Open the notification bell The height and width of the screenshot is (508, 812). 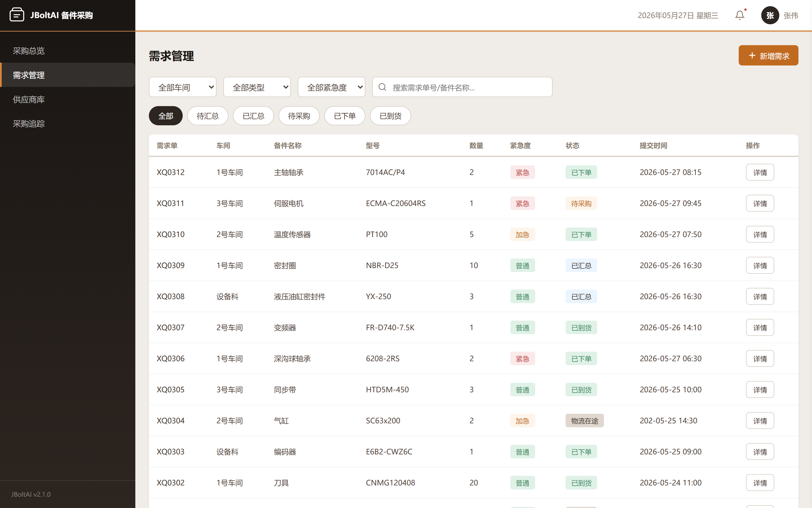tap(740, 16)
